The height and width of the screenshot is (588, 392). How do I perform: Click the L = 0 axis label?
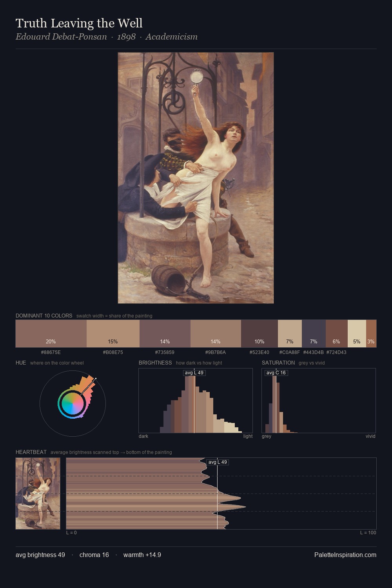(71, 533)
